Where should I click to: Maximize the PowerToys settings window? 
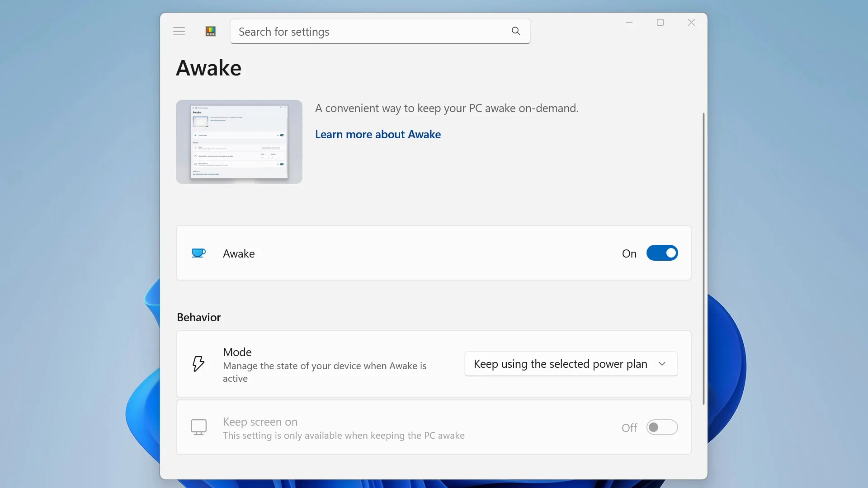[x=660, y=22]
